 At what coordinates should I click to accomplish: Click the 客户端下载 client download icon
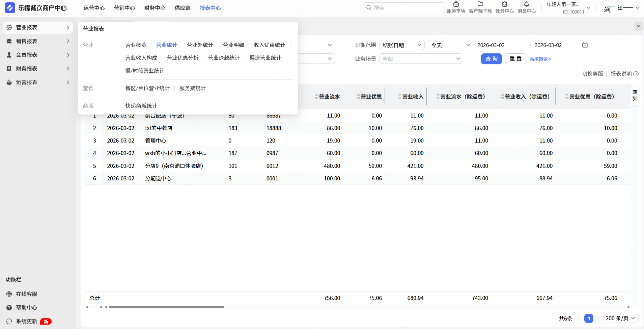click(480, 5)
